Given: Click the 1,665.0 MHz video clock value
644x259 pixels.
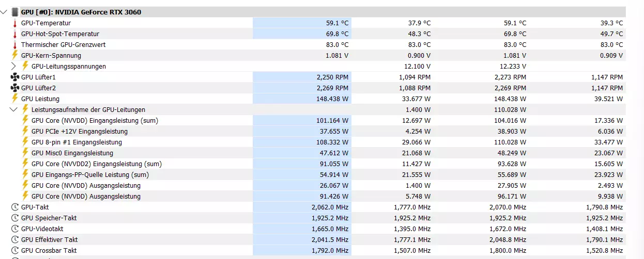Looking at the screenshot, I should (330, 229).
